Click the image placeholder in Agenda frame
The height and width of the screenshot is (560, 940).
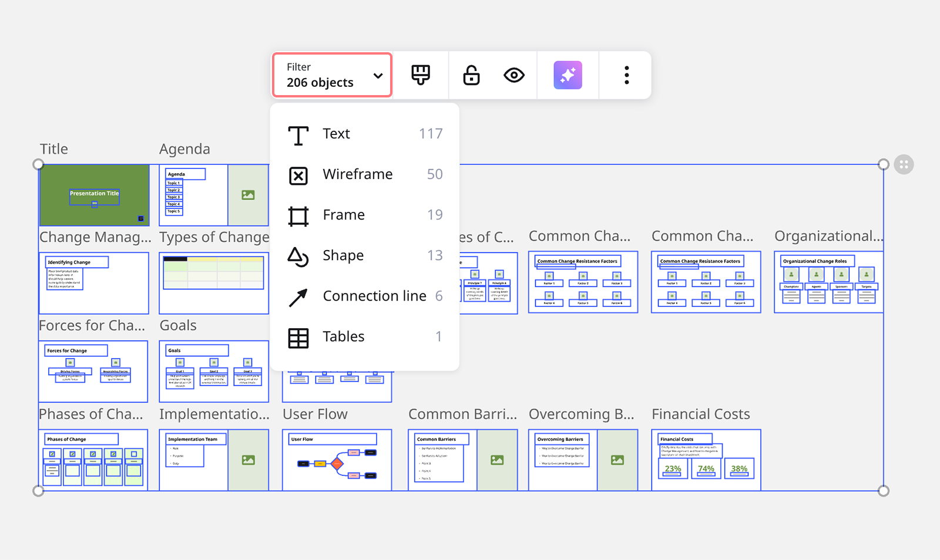248,195
